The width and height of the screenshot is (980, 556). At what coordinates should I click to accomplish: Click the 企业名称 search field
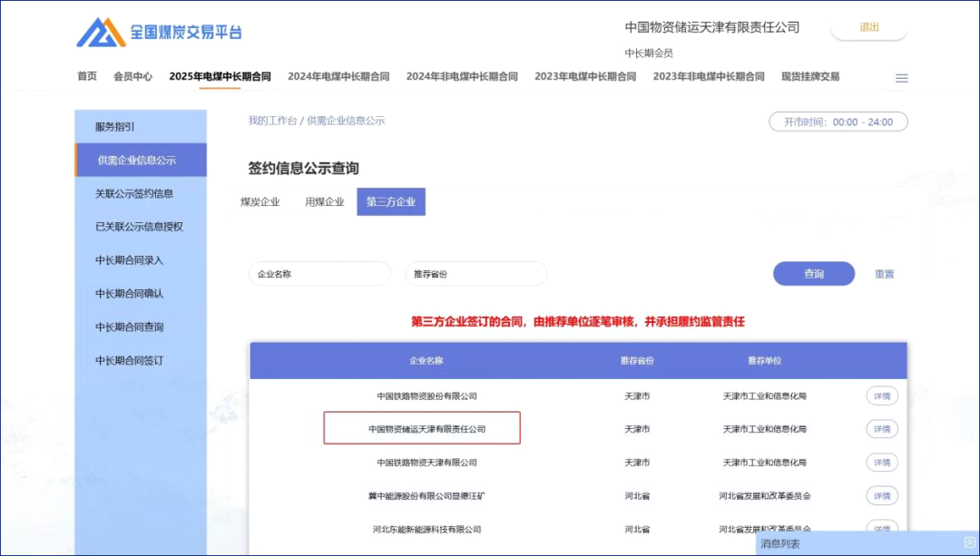coord(319,274)
